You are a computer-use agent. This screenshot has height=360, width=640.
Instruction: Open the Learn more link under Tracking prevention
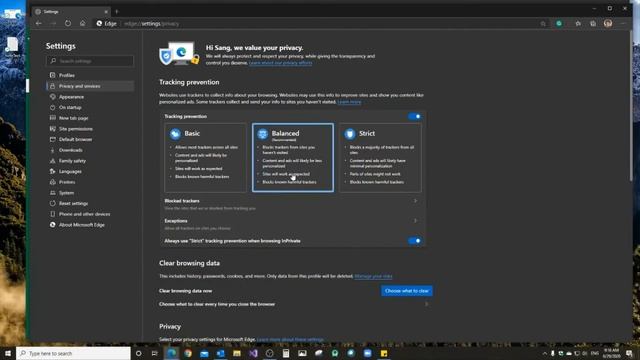349,102
